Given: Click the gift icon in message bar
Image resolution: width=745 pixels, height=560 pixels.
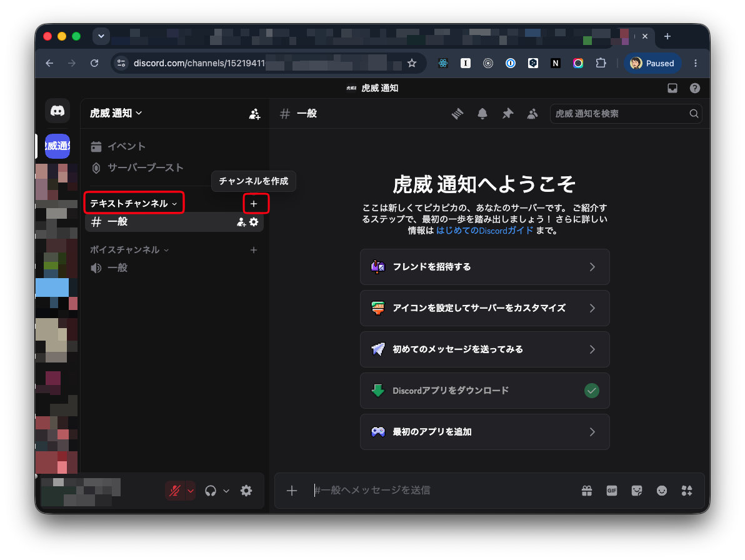Looking at the screenshot, I should (587, 491).
